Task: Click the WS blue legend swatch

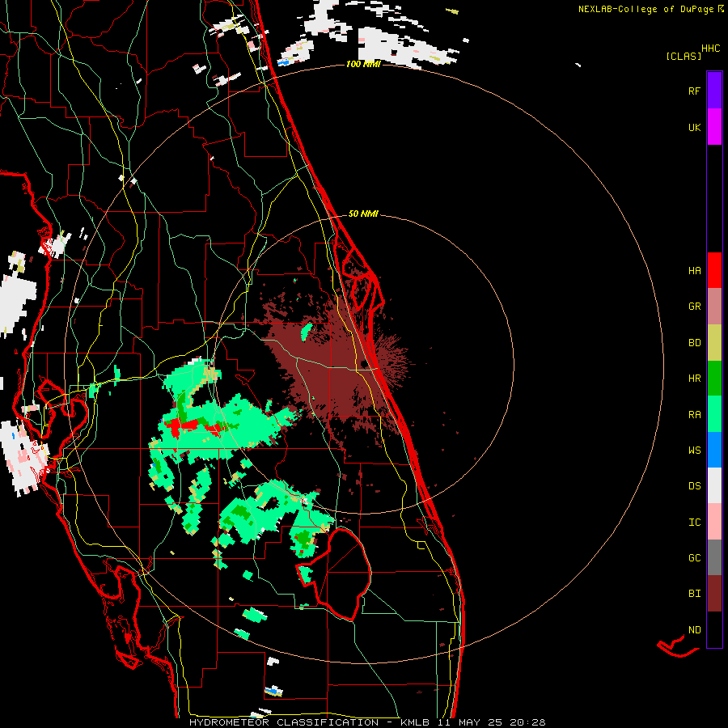Action: (714, 450)
